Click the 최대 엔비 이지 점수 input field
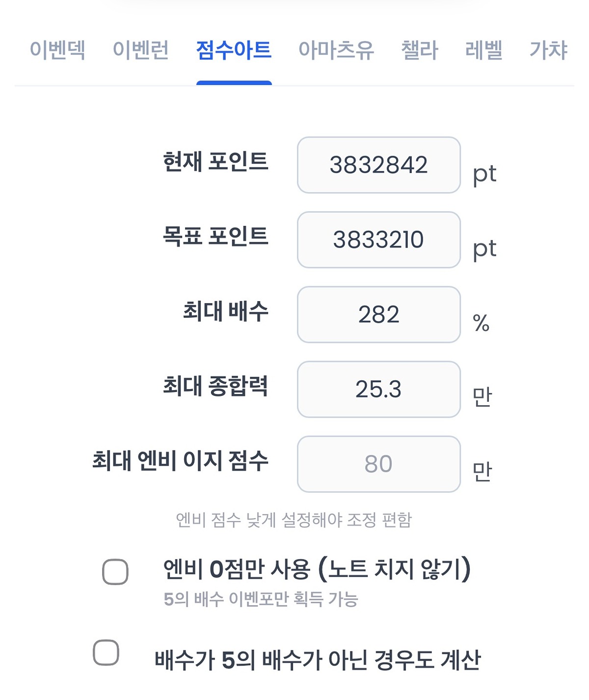This screenshot has width=589, height=700. click(378, 464)
